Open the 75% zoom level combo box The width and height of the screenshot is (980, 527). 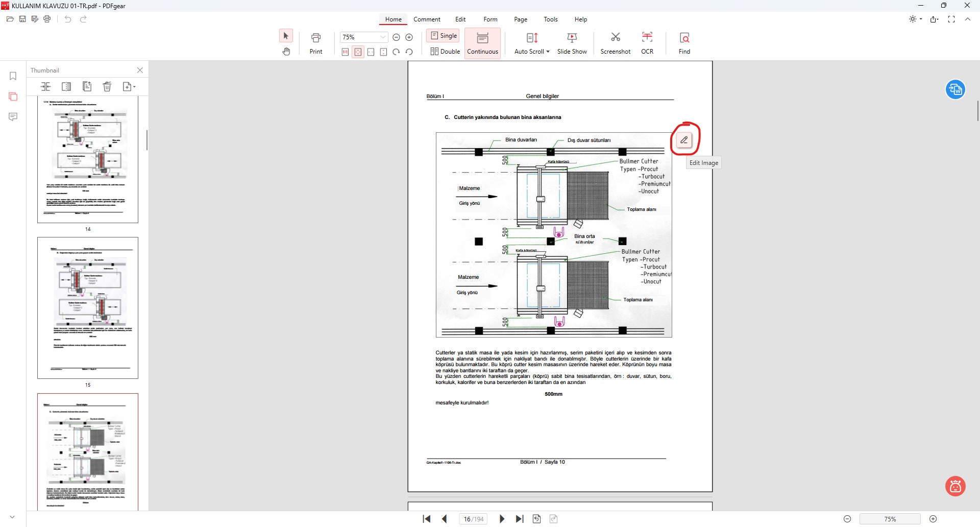point(364,37)
